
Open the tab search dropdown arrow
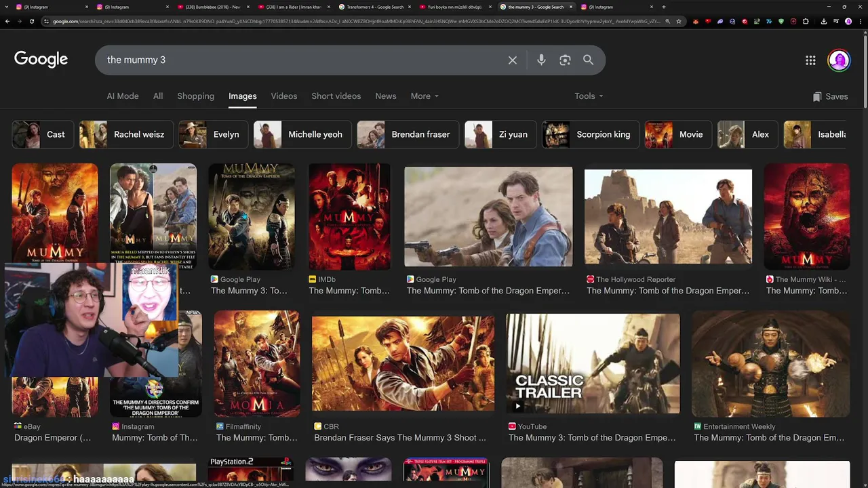[x=6, y=7]
